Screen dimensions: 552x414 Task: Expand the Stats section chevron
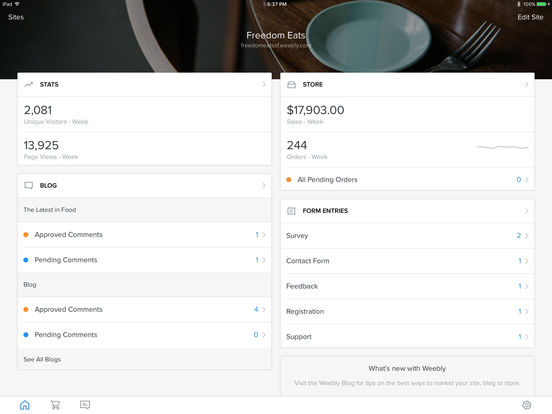[264, 84]
